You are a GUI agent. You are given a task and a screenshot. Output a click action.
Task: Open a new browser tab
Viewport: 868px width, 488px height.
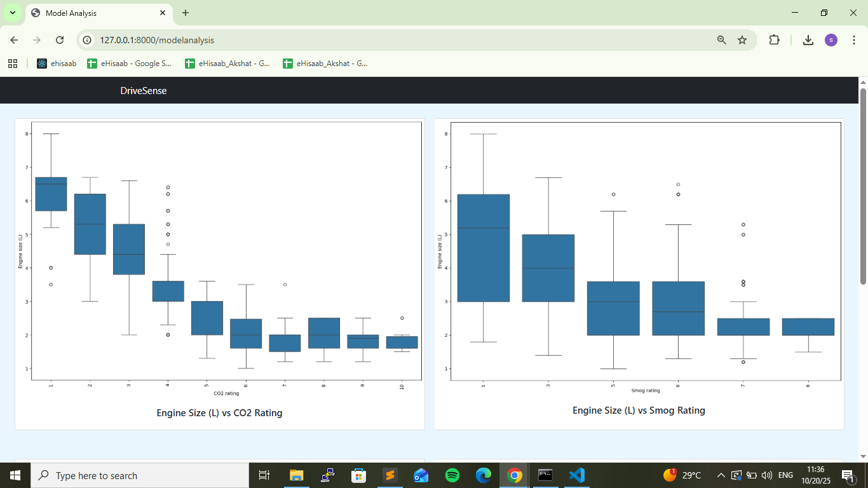tap(186, 13)
